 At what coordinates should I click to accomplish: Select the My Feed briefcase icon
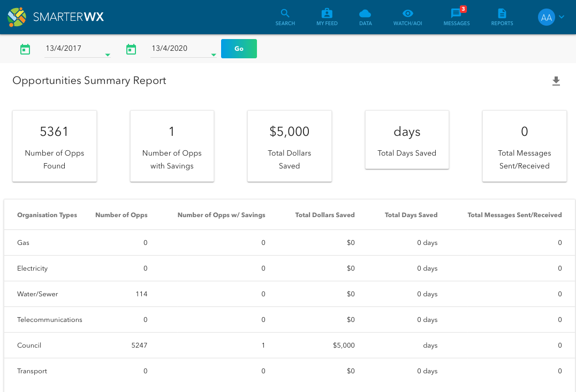[x=327, y=17]
